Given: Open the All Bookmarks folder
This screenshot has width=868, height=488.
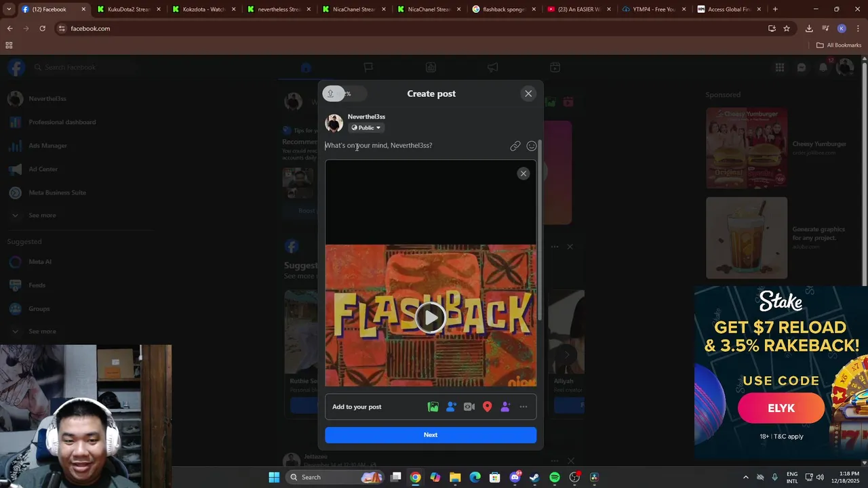Looking at the screenshot, I should tap(839, 45).
